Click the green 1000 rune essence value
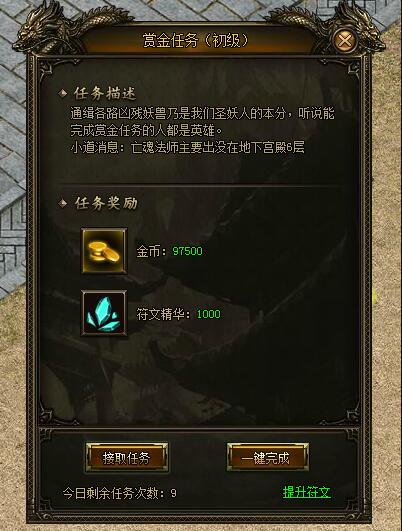Viewport: 402px width, 531px height. coord(209,314)
